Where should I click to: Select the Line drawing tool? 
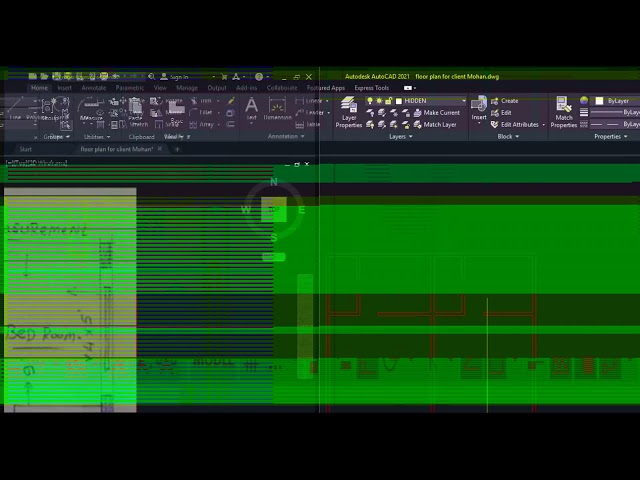pos(15,109)
